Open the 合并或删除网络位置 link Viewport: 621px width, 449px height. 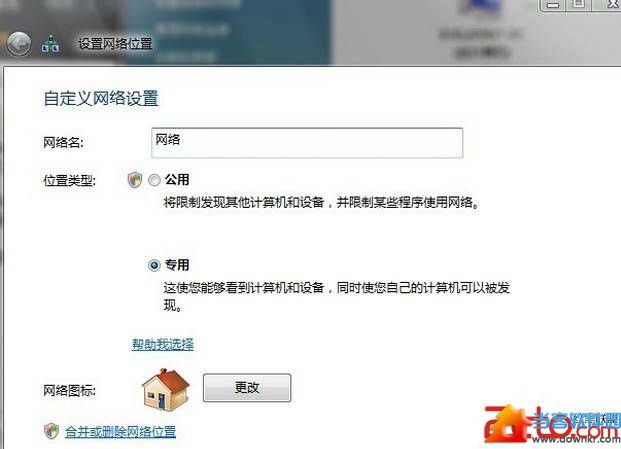coord(120,431)
